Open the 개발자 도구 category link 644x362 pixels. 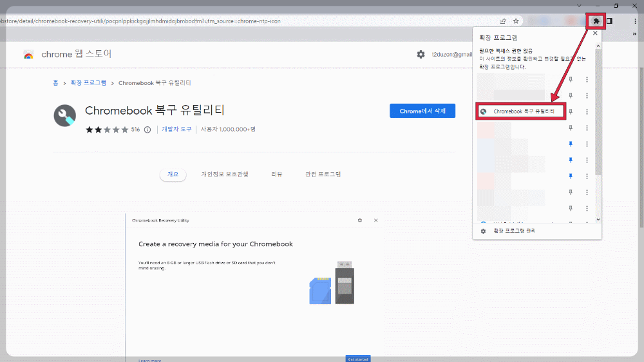(176, 129)
